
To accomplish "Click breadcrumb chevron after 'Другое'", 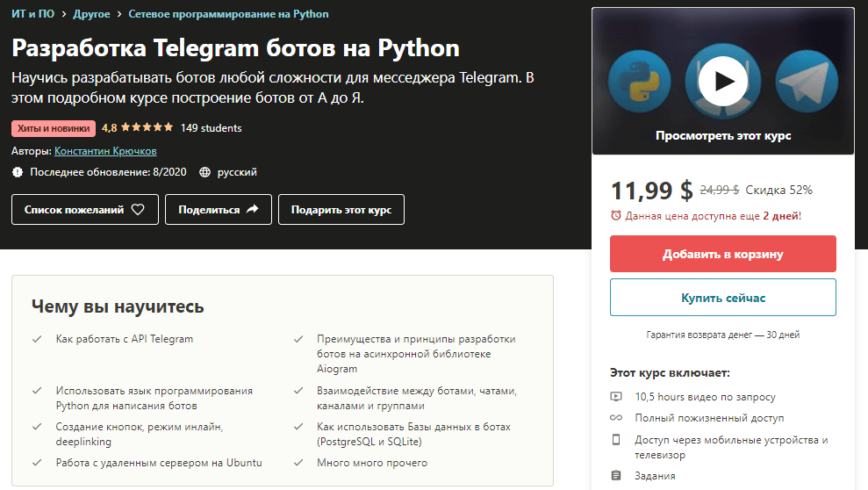I will click(119, 14).
